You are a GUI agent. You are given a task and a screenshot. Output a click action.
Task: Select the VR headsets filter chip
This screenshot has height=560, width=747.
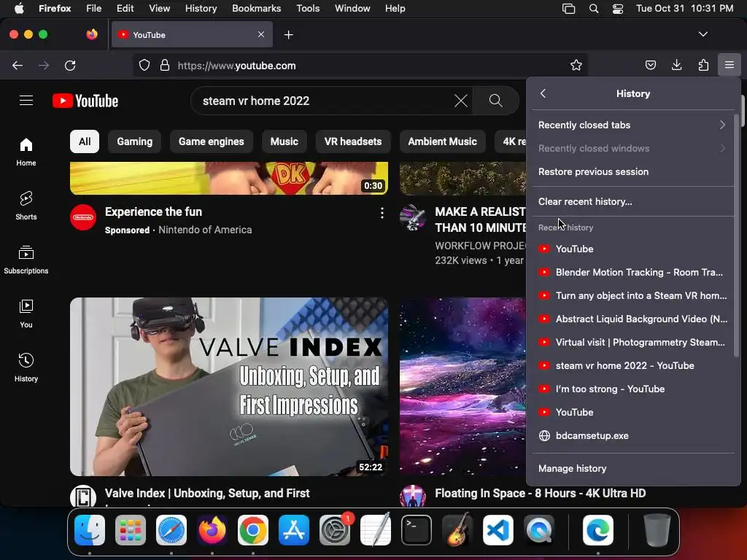coord(352,141)
